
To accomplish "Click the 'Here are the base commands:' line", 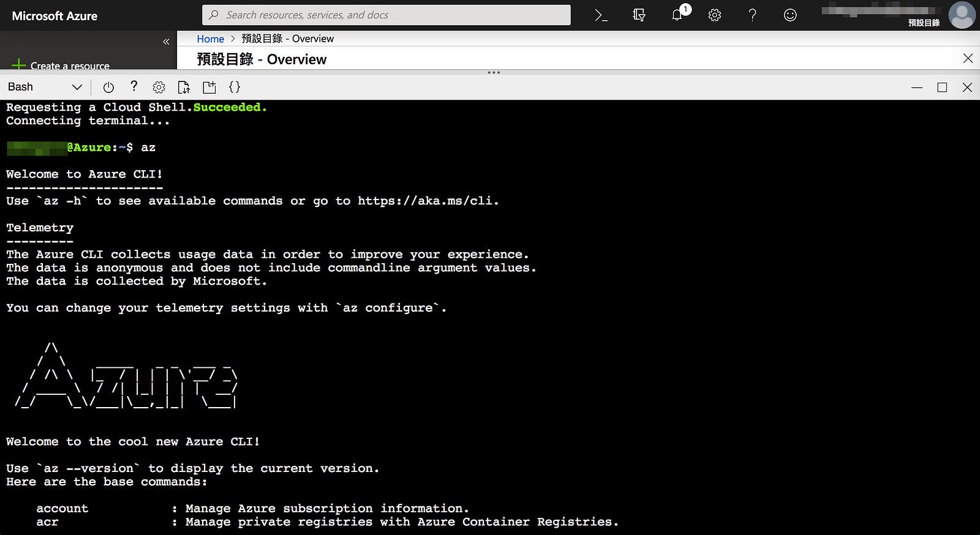I will 107,482.
